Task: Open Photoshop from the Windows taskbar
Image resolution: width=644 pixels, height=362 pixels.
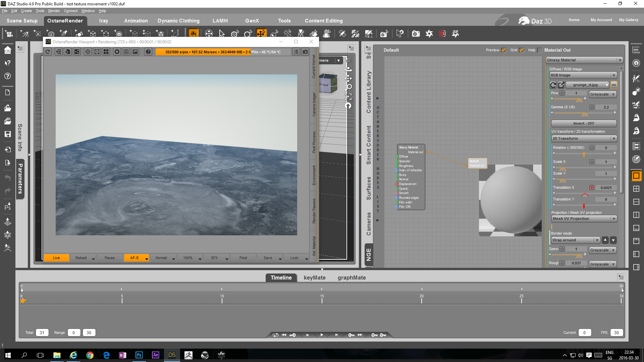Action: coord(139,355)
